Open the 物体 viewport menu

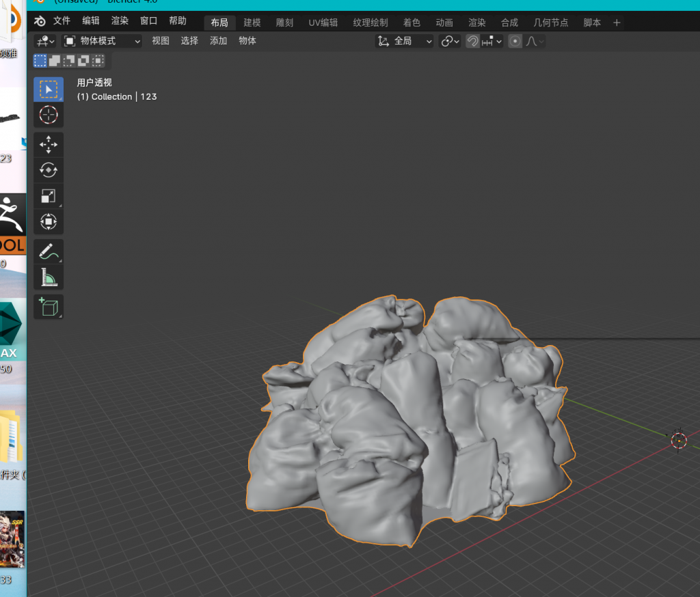pos(247,41)
